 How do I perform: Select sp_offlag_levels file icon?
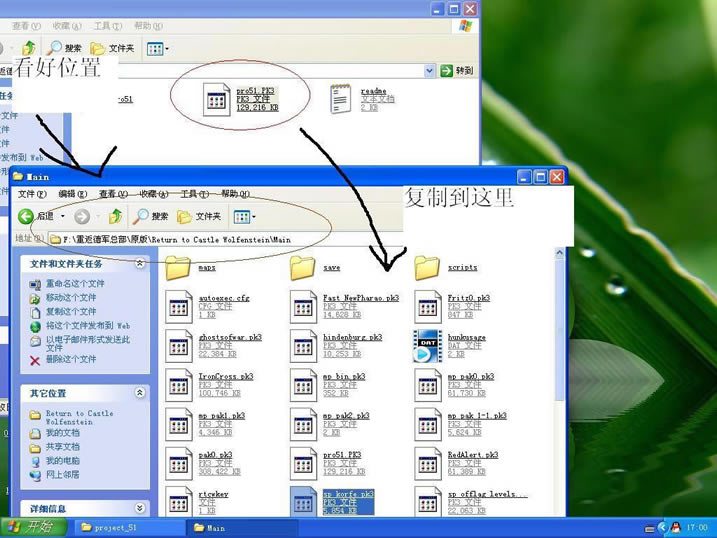pyautogui.click(x=428, y=502)
